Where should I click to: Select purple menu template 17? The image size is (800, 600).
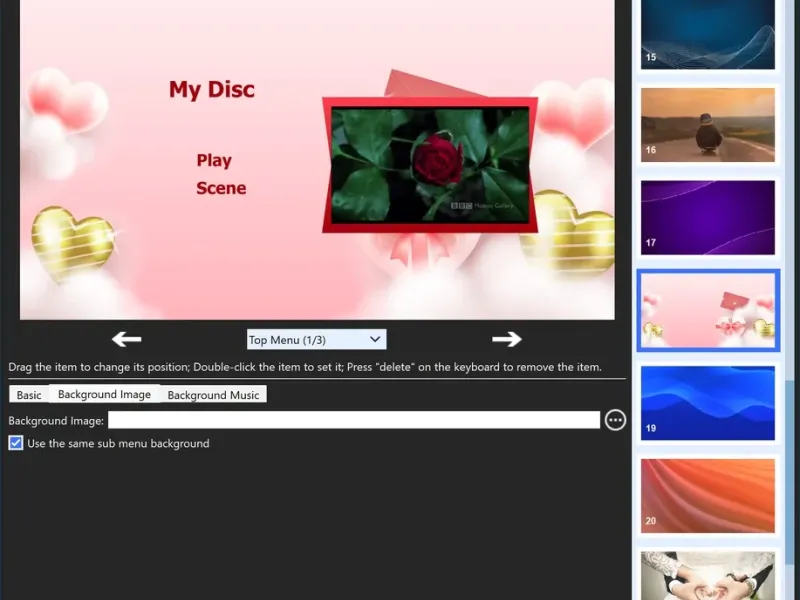point(708,217)
